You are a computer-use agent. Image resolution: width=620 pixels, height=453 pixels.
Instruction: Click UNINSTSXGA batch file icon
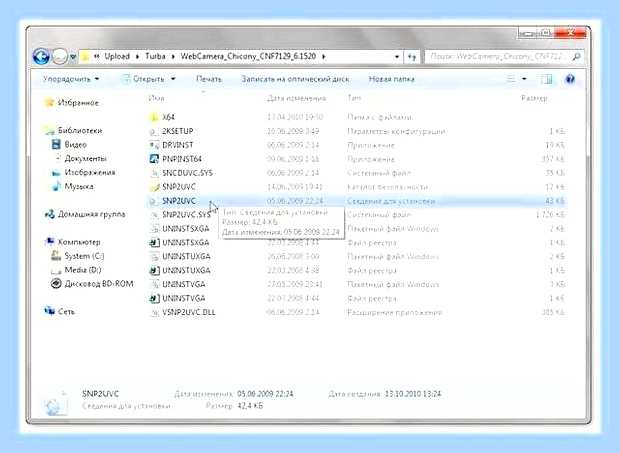(154, 228)
